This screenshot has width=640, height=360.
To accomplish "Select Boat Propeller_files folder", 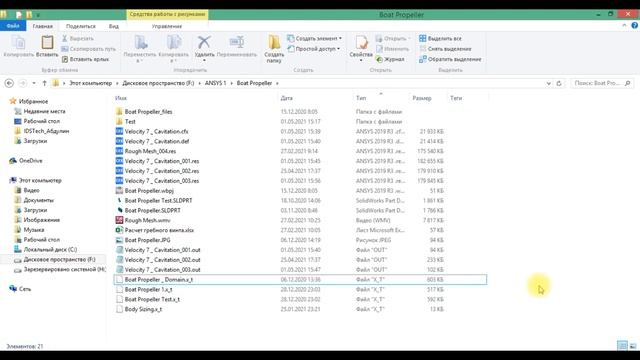I will click(x=148, y=111).
